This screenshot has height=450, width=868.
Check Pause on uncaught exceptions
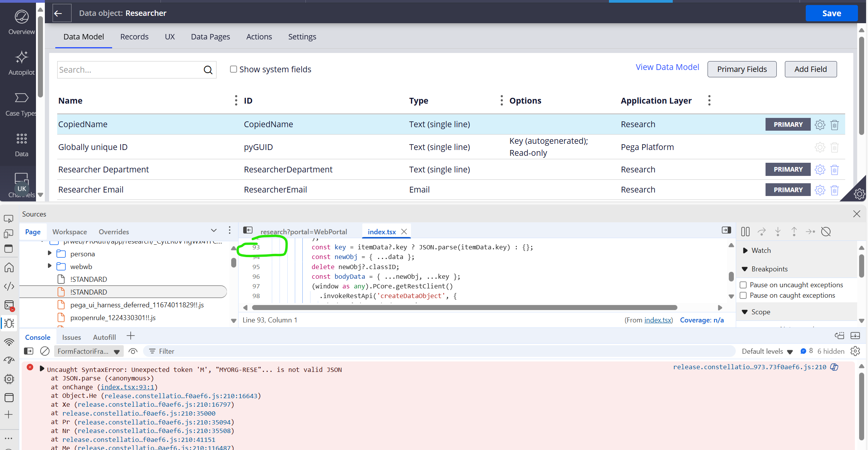[x=743, y=285]
